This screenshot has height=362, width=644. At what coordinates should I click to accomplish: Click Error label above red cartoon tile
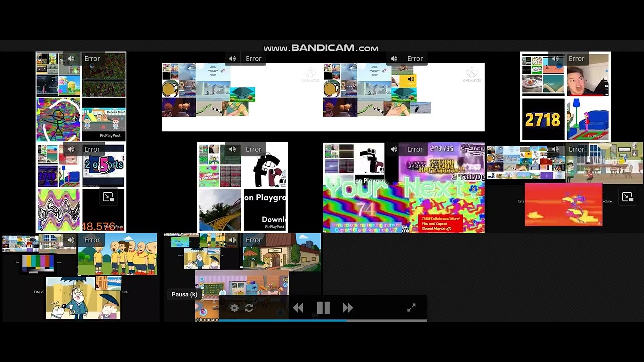pos(577,149)
